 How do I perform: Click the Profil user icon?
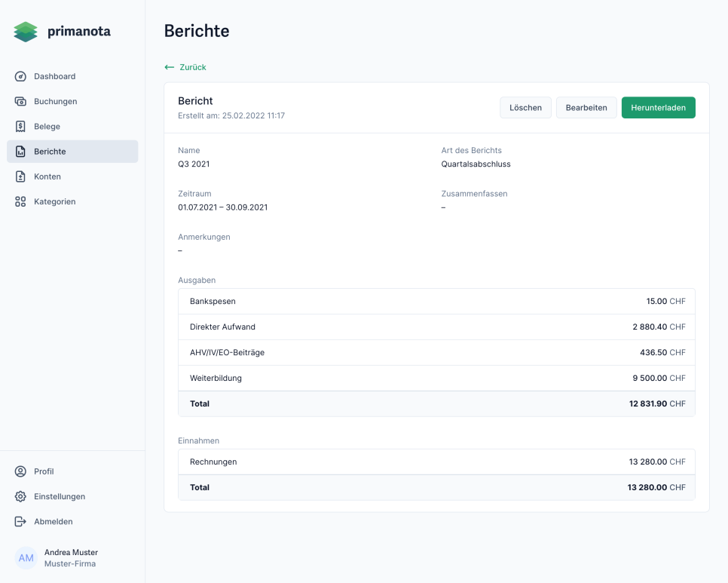pos(20,471)
